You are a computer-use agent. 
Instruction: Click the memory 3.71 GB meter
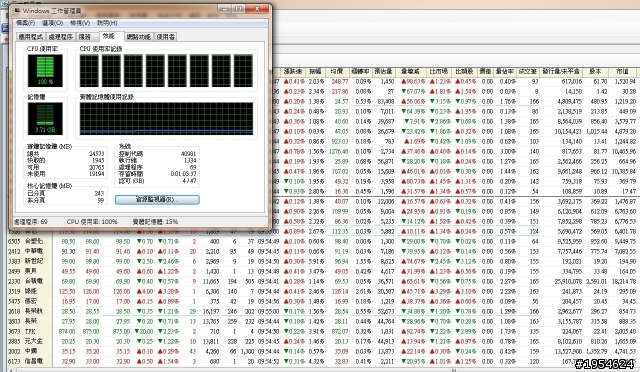pos(45,118)
